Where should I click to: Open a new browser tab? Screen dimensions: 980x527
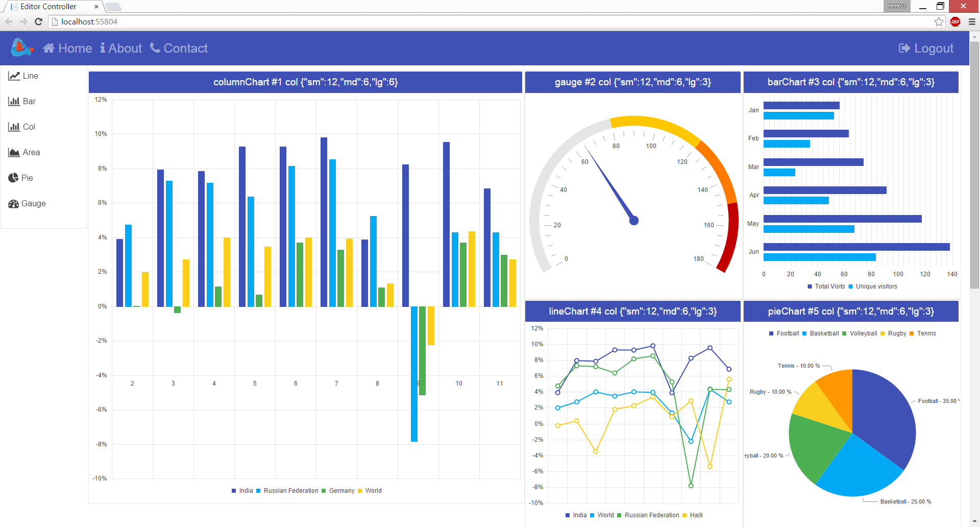(113, 7)
